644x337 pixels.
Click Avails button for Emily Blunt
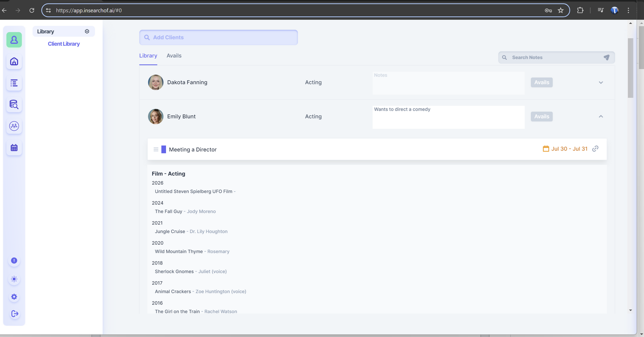point(541,116)
